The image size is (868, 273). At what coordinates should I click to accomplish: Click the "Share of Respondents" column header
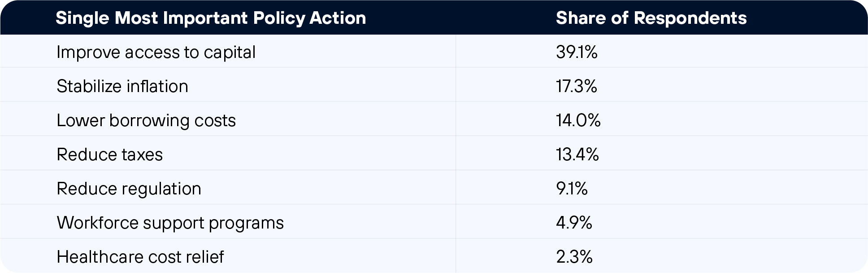coord(651,18)
